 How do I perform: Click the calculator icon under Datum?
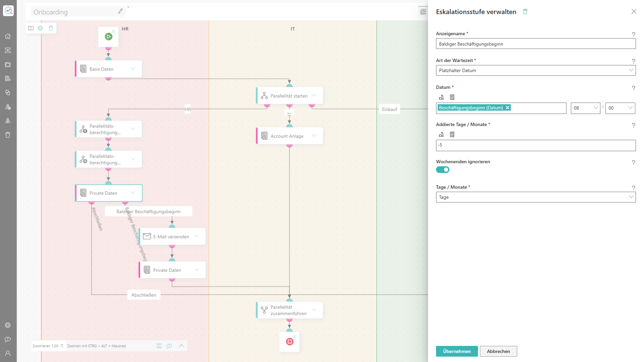(x=452, y=97)
